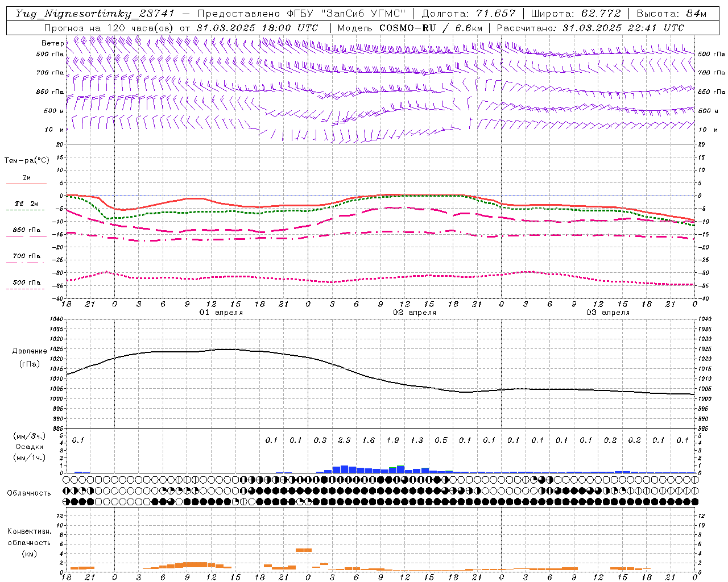
Task: Click the (гПа) unit under Давление
Action: pos(30,364)
